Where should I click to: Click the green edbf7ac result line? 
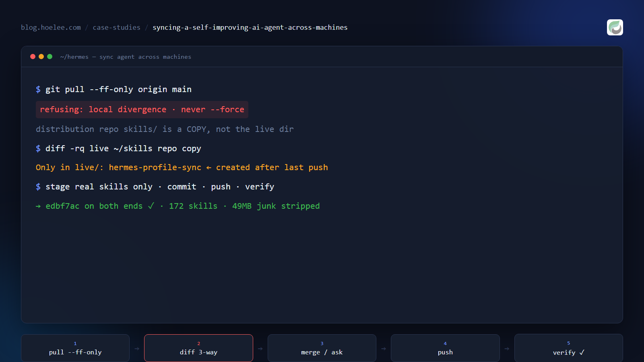178,206
